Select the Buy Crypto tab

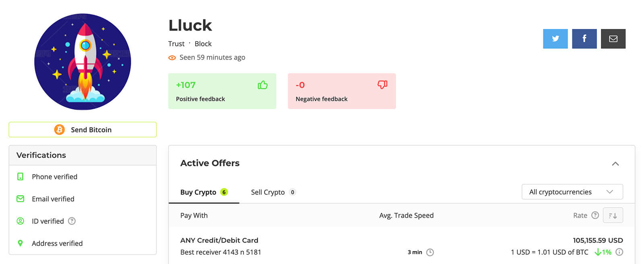(x=203, y=192)
